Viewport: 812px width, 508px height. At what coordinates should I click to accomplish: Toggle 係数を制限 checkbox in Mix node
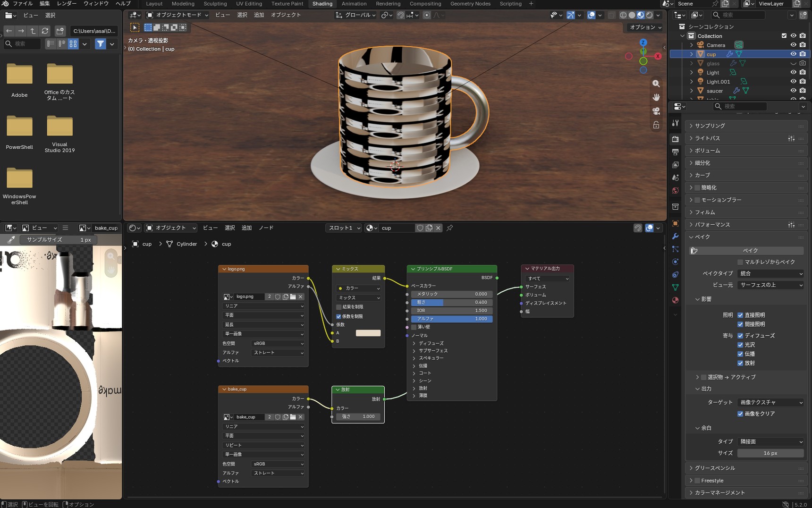338,316
